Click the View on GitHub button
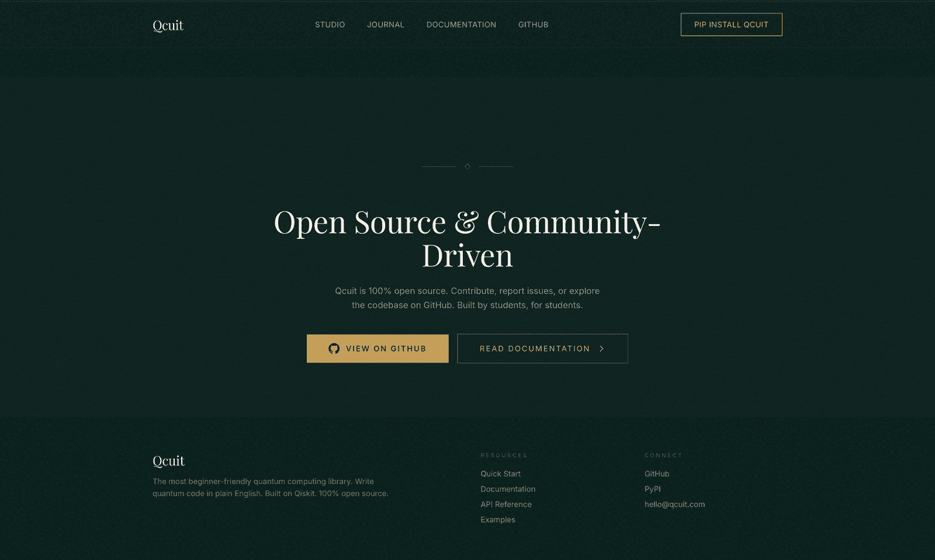The image size is (935, 560). pyautogui.click(x=378, y=349)
